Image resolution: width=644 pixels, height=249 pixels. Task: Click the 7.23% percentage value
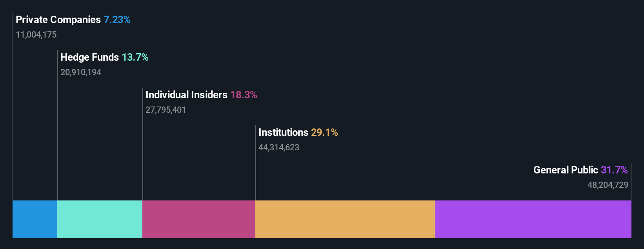117,20
